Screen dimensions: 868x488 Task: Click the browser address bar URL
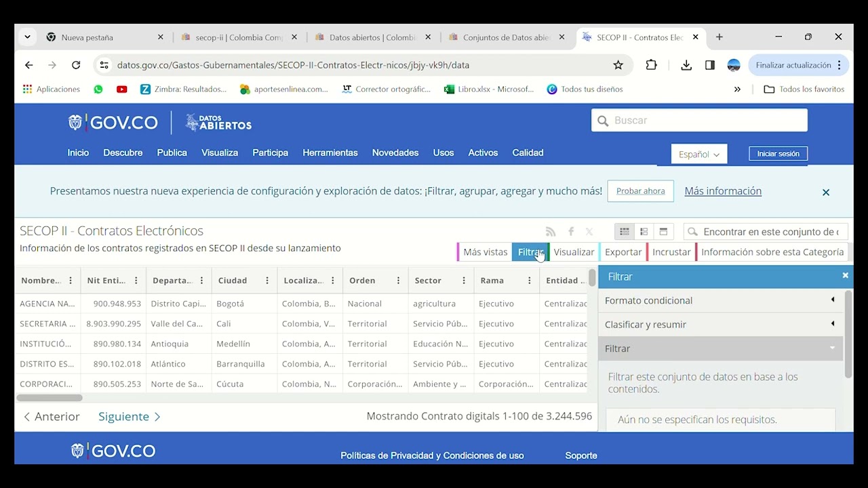pyautogui.click(x=293, y=65)
